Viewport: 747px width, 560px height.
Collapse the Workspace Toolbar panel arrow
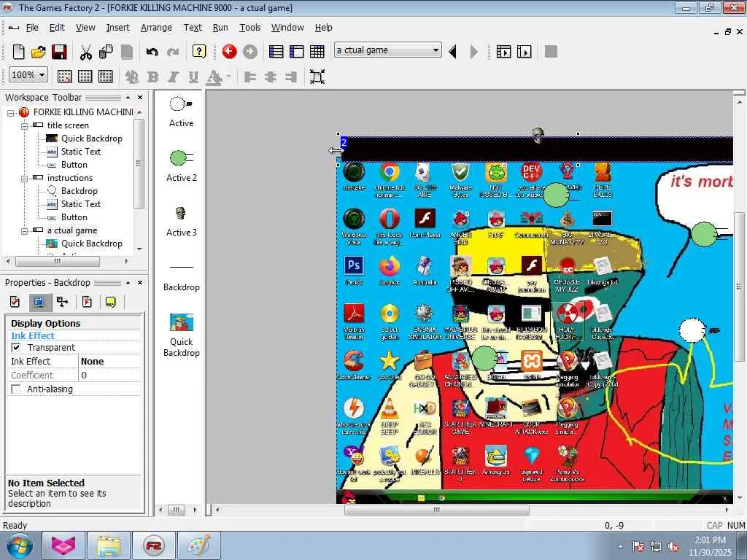128,97
